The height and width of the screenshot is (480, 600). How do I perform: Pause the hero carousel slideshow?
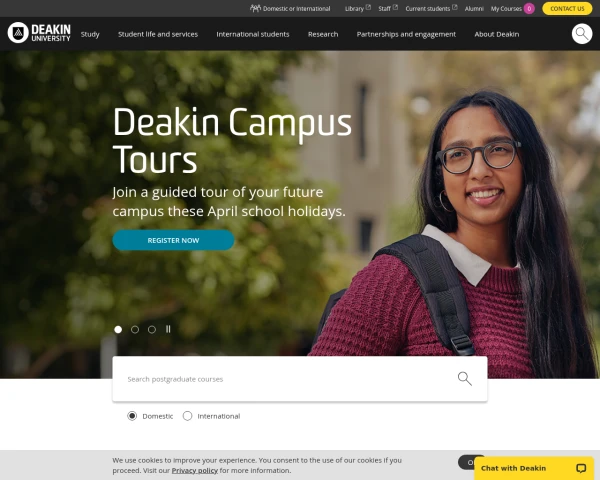(168, 329)
